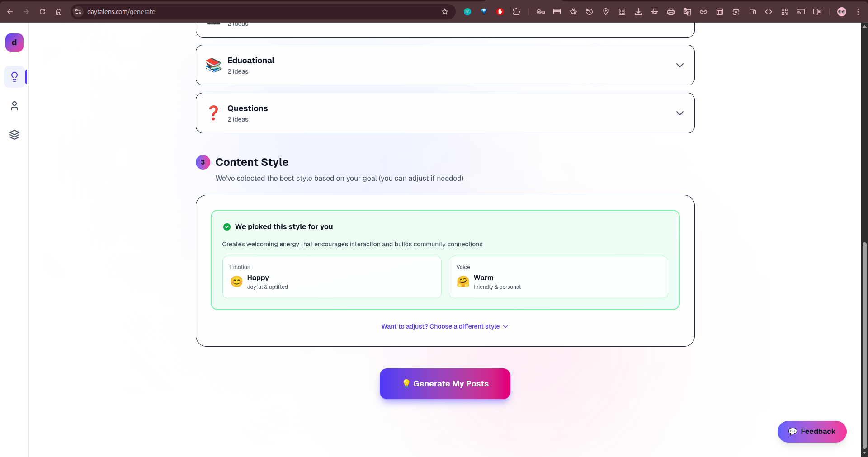This screenshot has width=868, height=457.
Task: Select the Happy emotion card
Action: click(x=331, y=277)
